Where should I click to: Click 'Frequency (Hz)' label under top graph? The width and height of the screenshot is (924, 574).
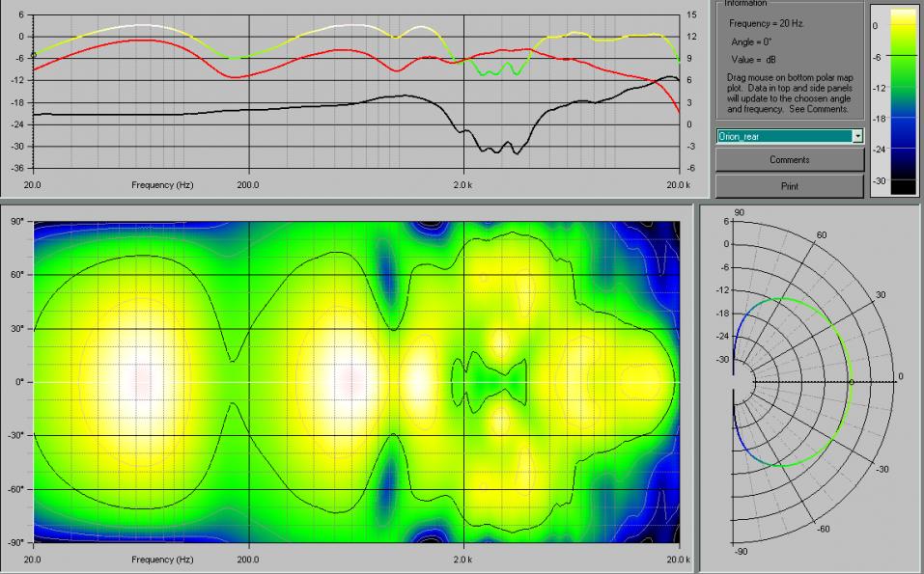click(162, 185)
